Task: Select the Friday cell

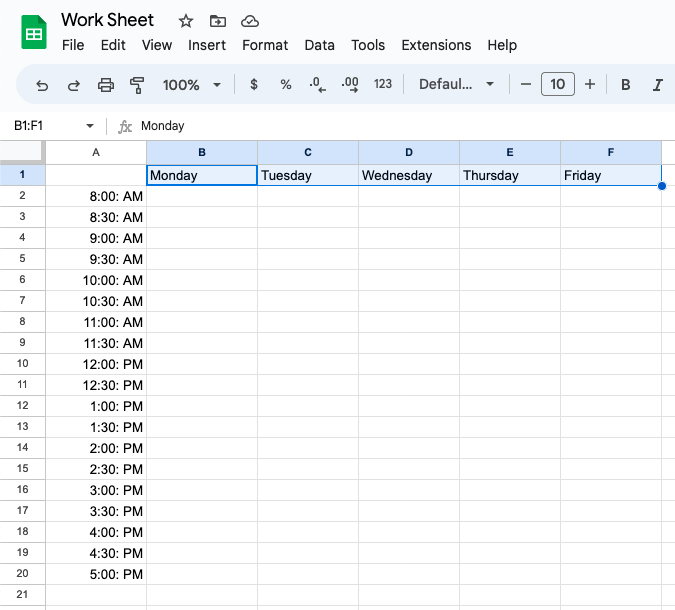Action: pos(611,175)
